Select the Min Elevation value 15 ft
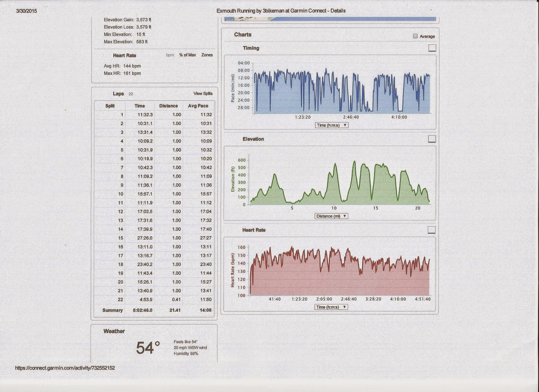The width and height of the screenshot is (539, 392). point(141,34)
